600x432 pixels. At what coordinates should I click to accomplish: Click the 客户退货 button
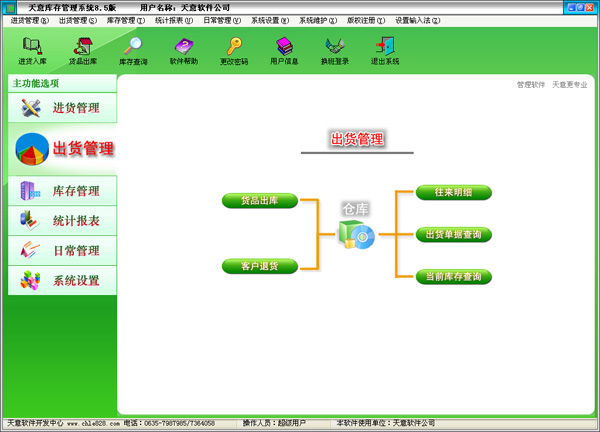[x=259, y=266]
